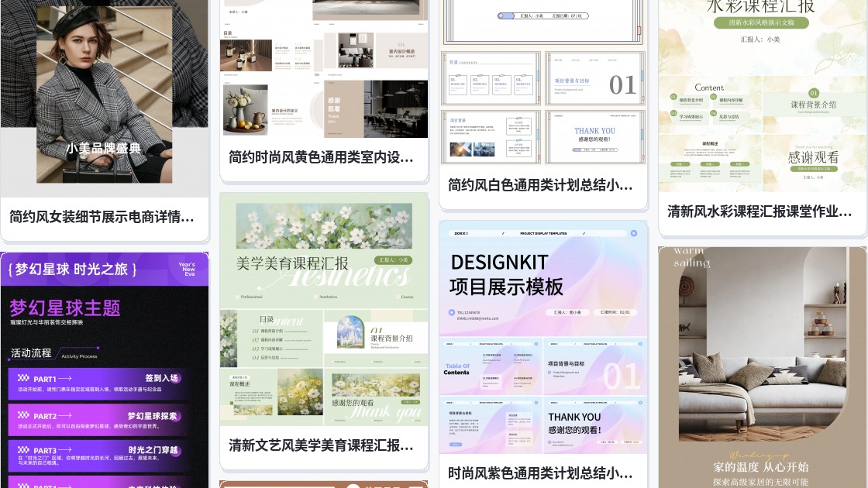Select the 01 section slide in white template
This screenshot has height=488, width=868.
595,78
